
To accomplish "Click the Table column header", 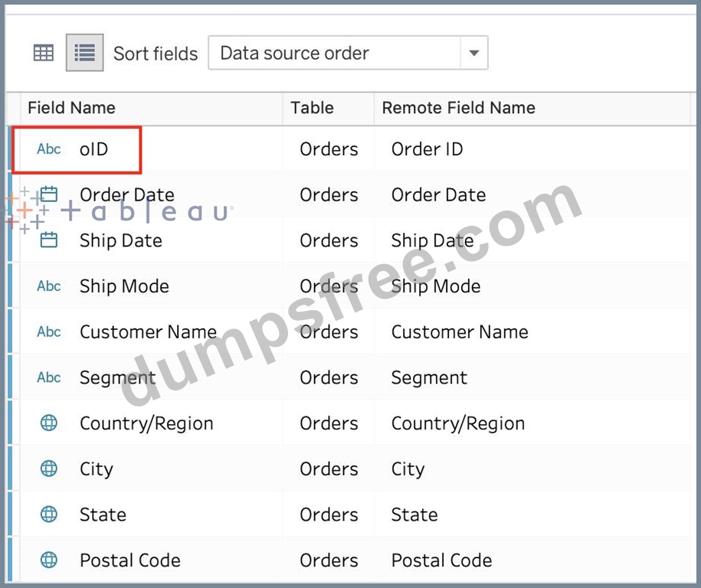I will [x=312, y=108].
